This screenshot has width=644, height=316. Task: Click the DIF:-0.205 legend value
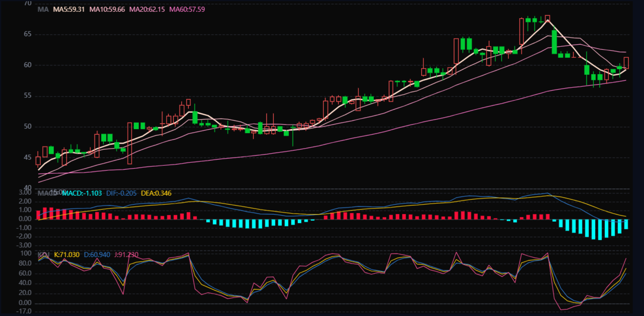[x=121, y=193]
